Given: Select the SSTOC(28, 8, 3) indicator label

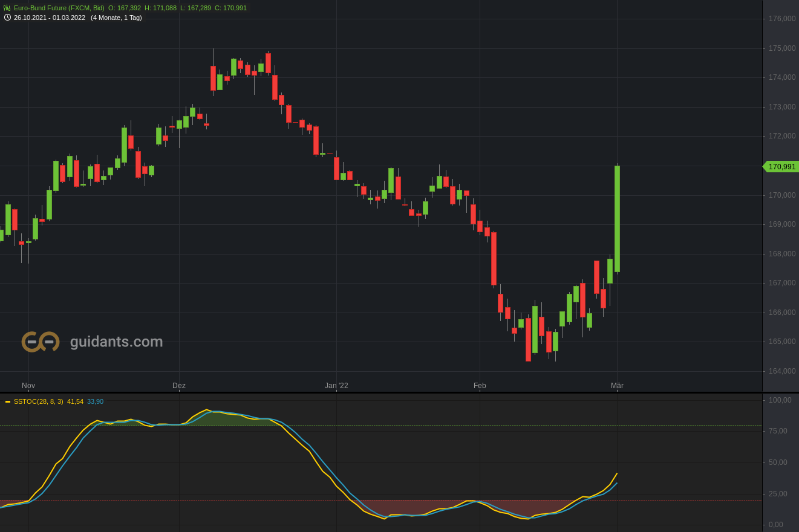Looking at the screenshot, I should tap(38, 401).
